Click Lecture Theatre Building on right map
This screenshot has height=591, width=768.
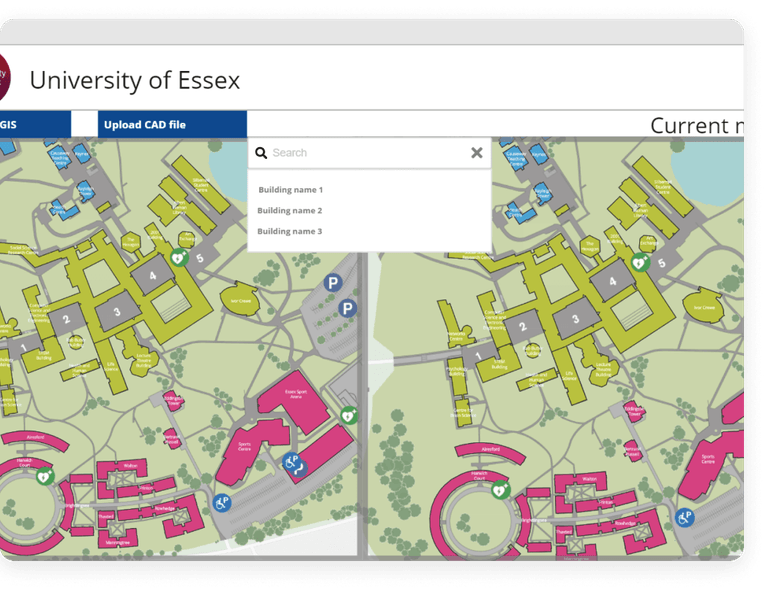pyautogui.click(x=603, y=370)
